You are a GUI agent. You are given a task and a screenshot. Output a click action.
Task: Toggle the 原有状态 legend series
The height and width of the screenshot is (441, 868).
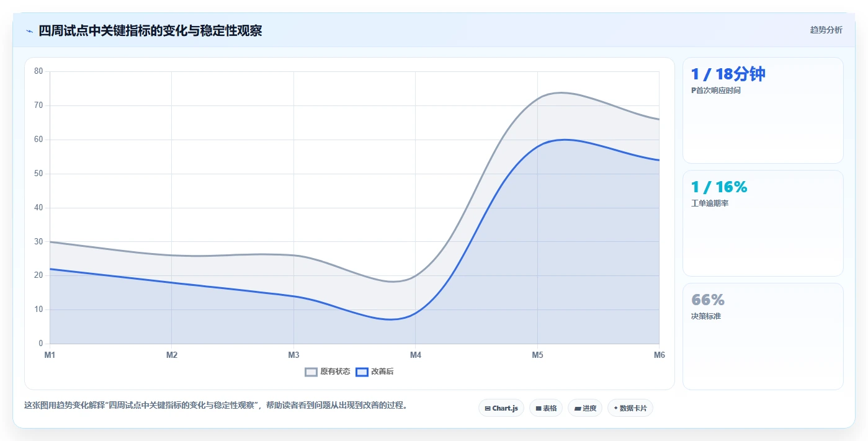(x=328, y=372)
